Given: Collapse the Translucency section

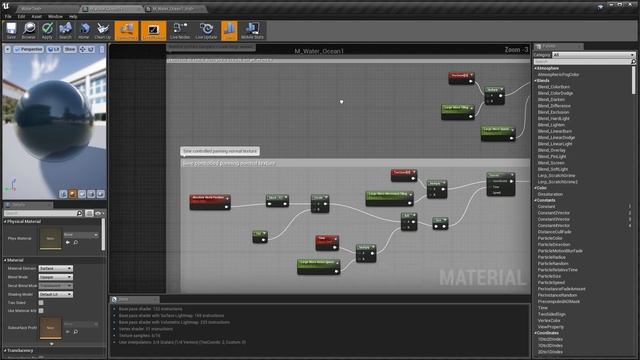Looking at the screenshot, I should click(x=5, y=350).
